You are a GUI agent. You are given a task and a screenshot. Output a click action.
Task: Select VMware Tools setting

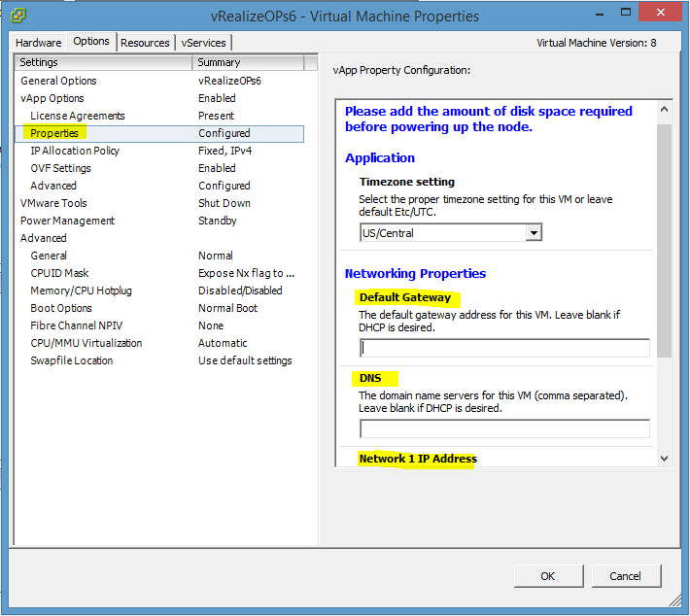(159, 203)
